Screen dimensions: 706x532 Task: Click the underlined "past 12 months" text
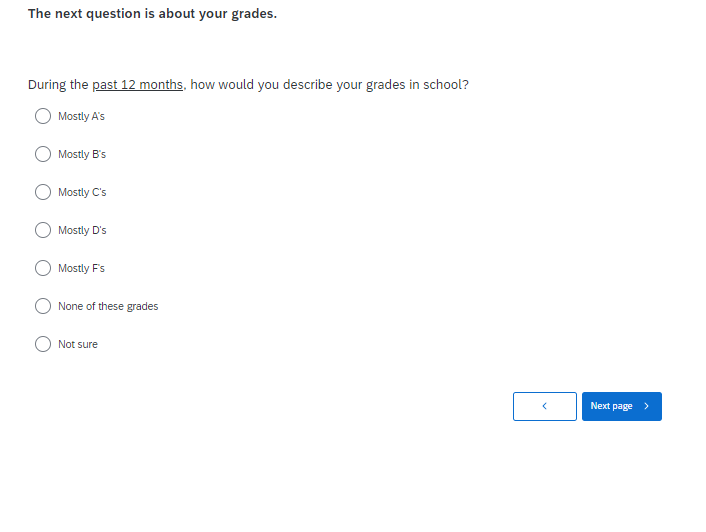tap(137, 85)
